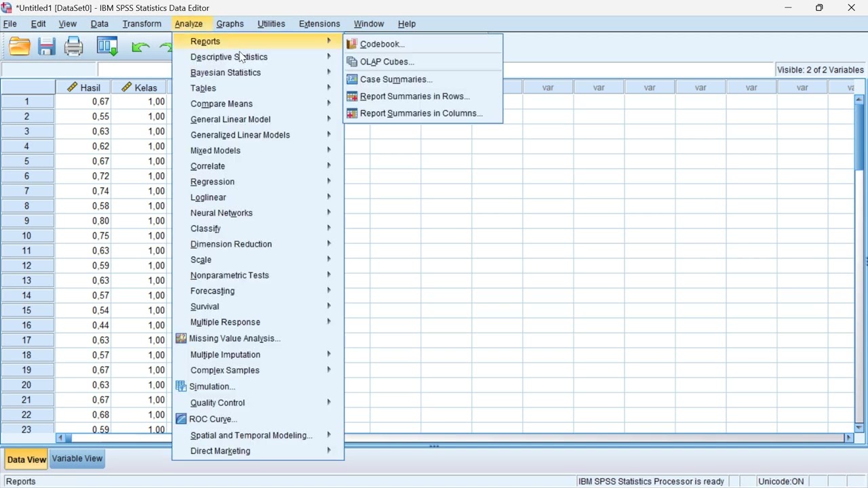Image resolution: width=868 pixels, height=488 pixels.
Task: Click the Kelas column header
Action: 140,87
